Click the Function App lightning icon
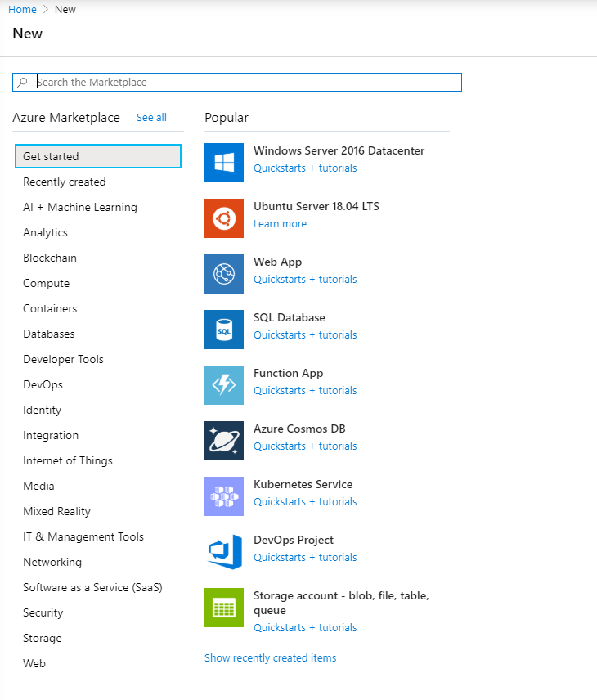The height and width of the screenshot is (700, 597). coord(224,385)
